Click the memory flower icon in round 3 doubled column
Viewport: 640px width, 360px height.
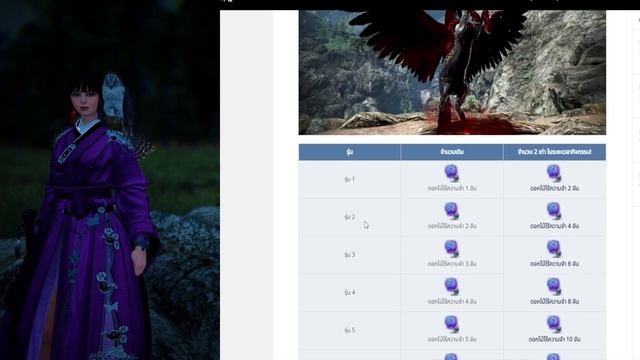[x=554, y=249]
